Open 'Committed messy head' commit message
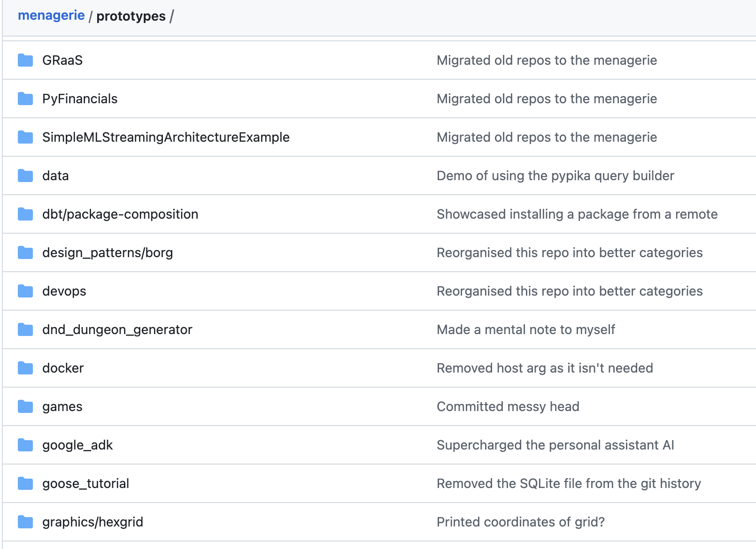Screen dimensions: 756x549 pos(508,407)
